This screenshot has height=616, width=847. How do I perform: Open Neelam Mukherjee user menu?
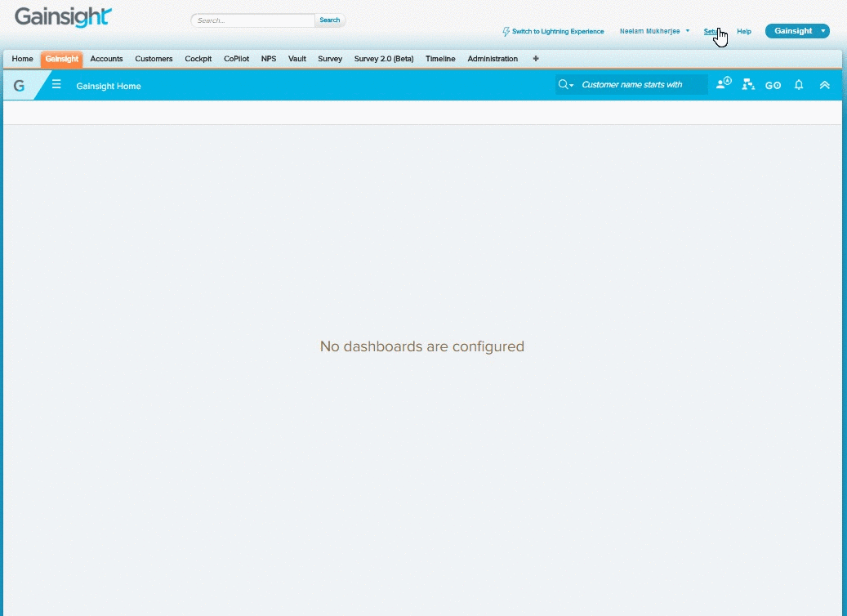(x=654, y=31)
